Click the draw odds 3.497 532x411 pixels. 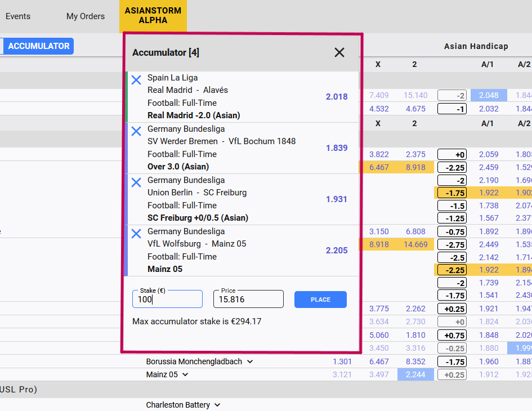point(379,374)
